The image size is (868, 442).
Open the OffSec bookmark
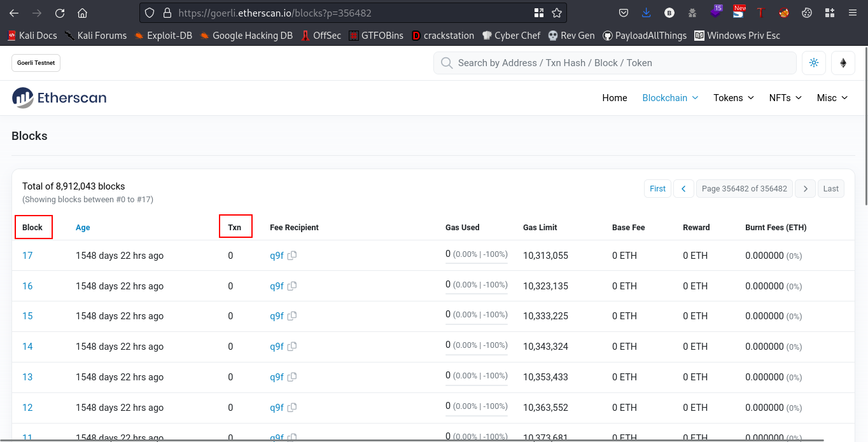(321, 36)
